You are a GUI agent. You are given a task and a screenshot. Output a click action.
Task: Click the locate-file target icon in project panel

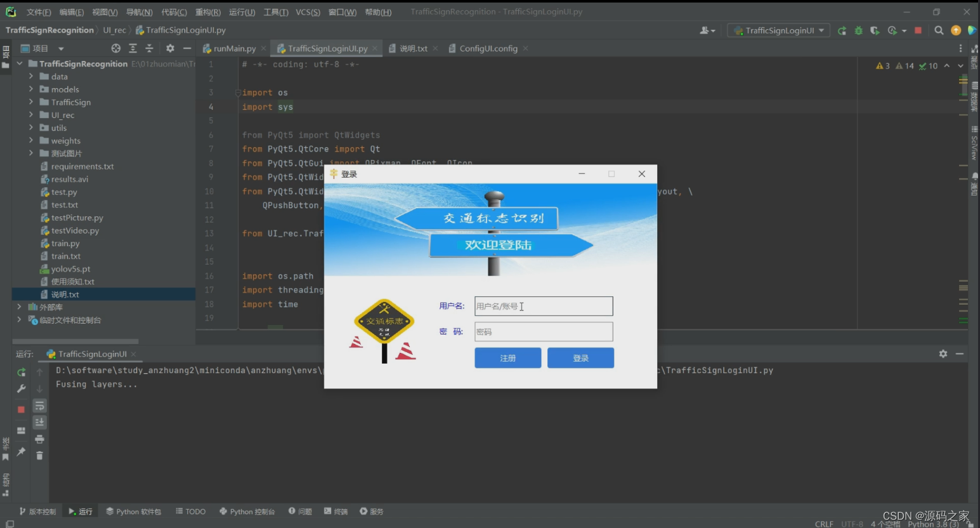click(x=115, y=48)
